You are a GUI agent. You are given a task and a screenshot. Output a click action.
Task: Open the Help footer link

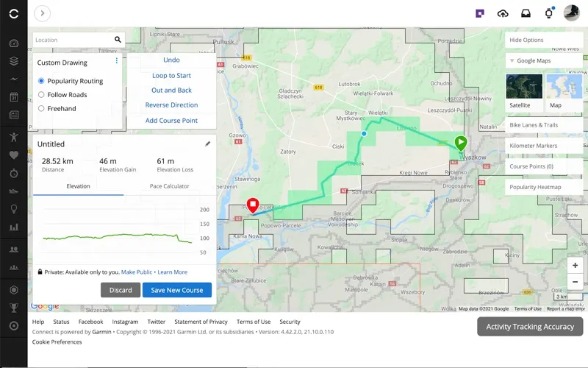click(38, 322)
